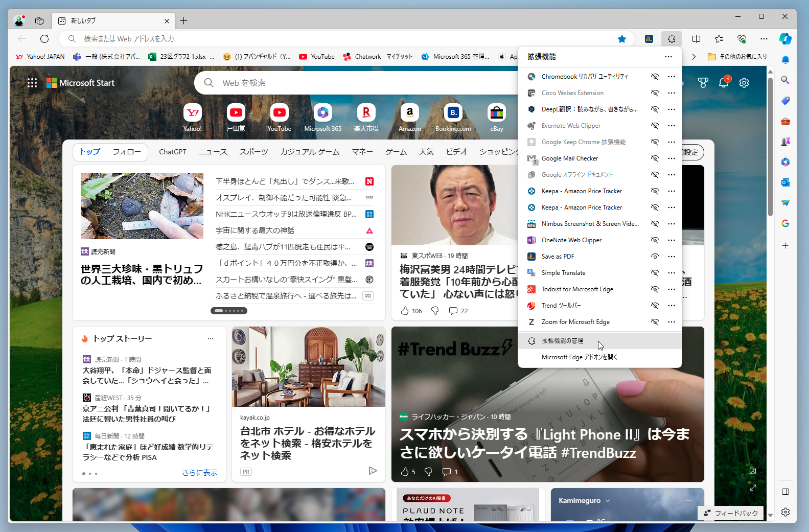Open split screen icon in toolbar
809x532 pixels.
pos(696,39)
